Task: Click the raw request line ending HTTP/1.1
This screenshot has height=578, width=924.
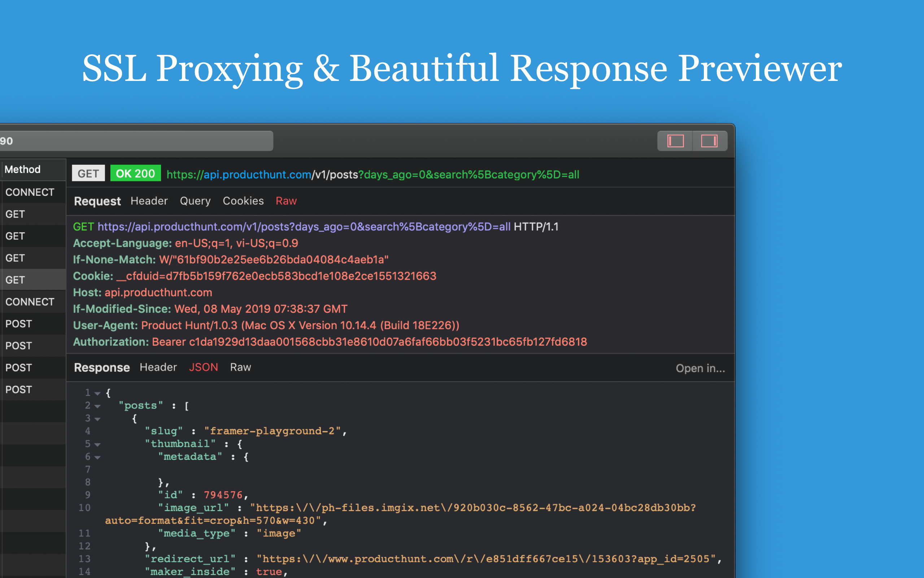Action: [x=316, y=227]
